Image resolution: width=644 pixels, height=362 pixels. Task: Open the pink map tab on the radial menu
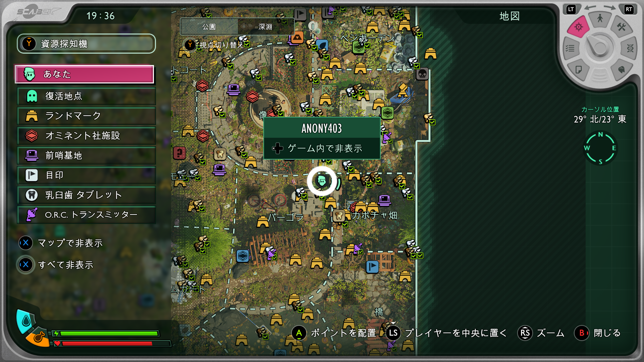click(578, 27)
